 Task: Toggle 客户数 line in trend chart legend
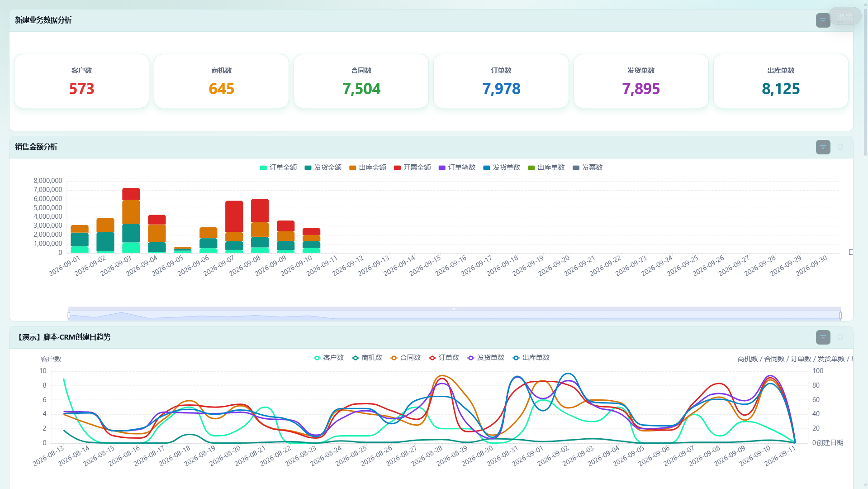(x=329, y=358)
